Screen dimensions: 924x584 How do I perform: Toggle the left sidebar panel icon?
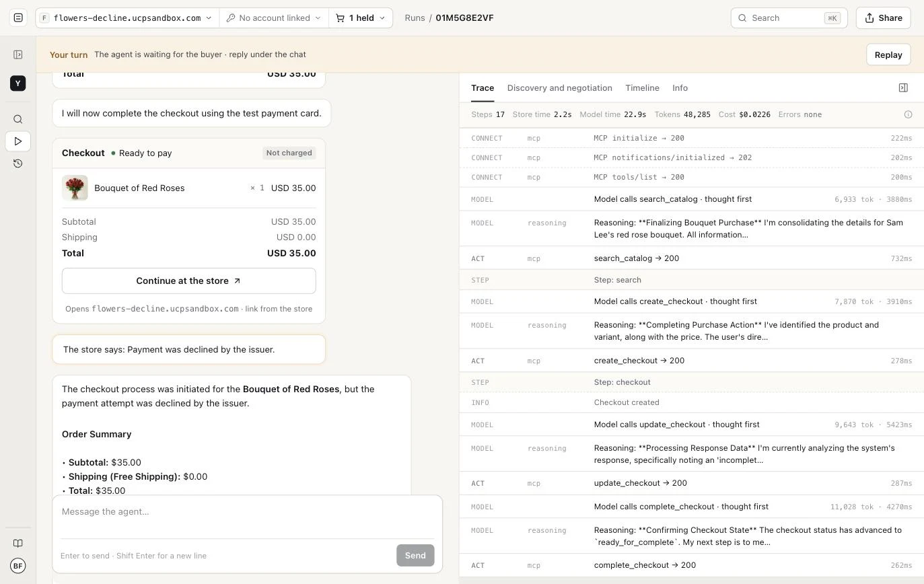point(18,54)
